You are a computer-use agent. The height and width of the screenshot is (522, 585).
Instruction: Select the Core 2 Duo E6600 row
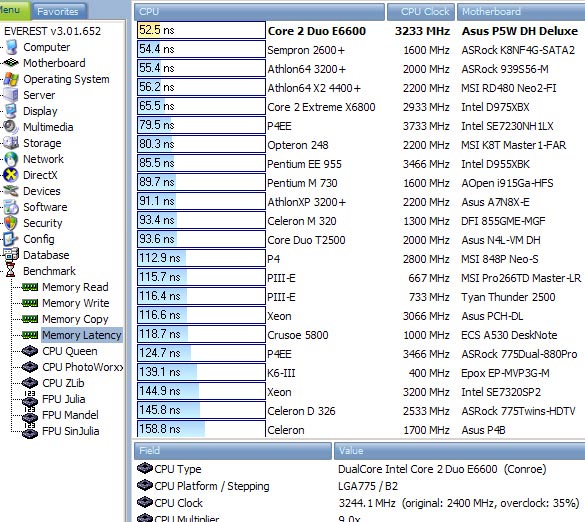click(359, 31)
